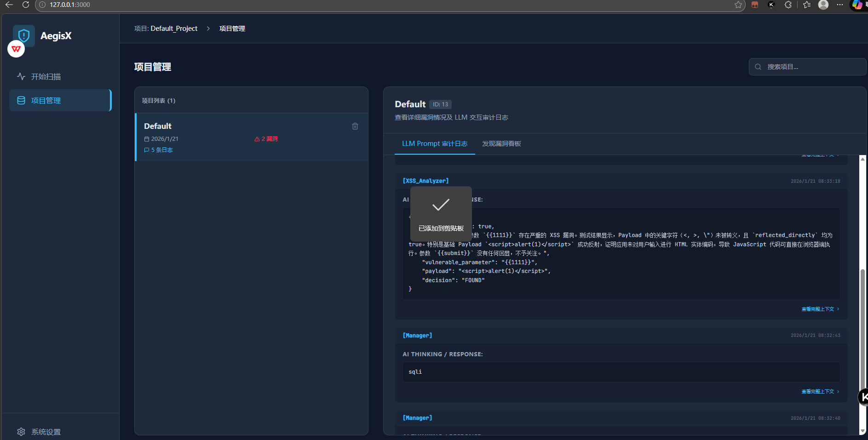Click site info icon in address bar
868x440 pixels.
click(x=42, y=5)
